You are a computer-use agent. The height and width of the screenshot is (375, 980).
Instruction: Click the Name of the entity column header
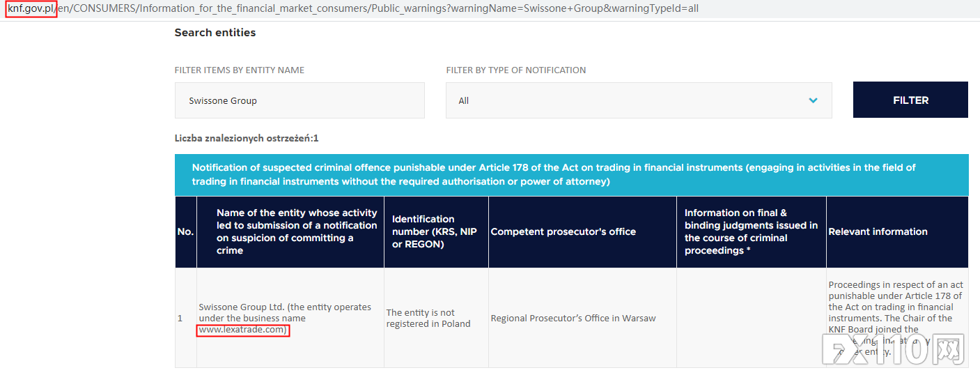coord(297,231)
